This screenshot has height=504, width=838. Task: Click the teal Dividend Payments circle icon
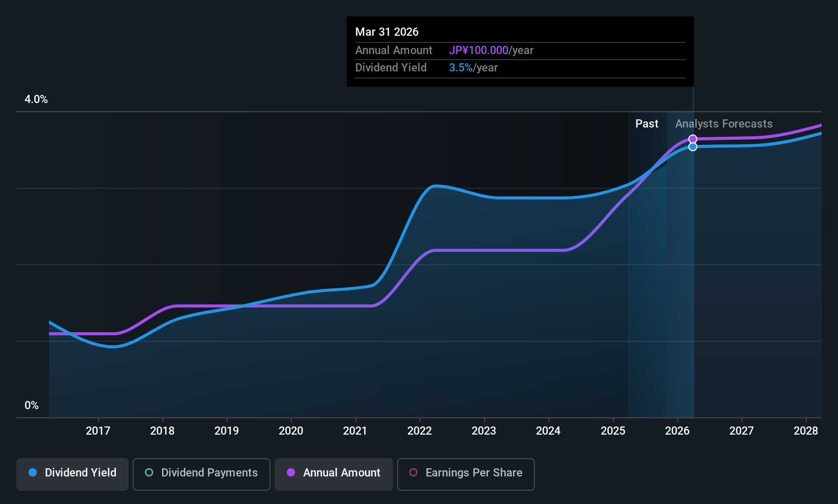click(x=149, y=473)
